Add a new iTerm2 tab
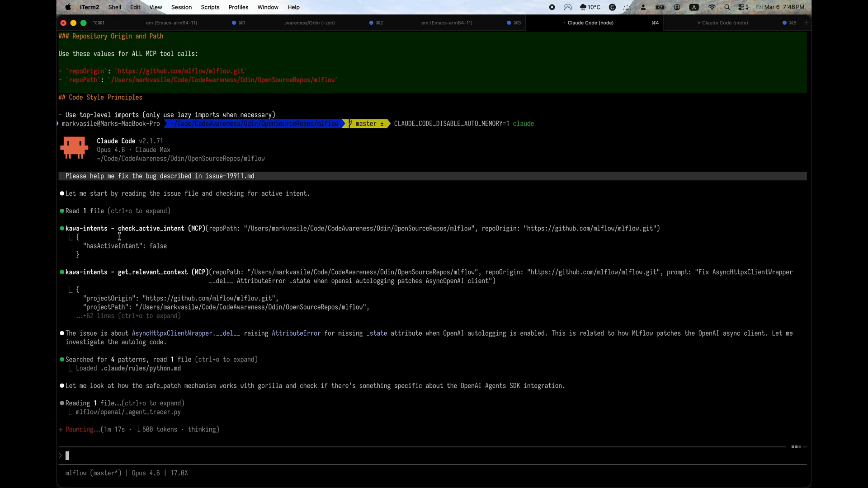Viewport: 868px width, 488px height. [x=806, y=23]
